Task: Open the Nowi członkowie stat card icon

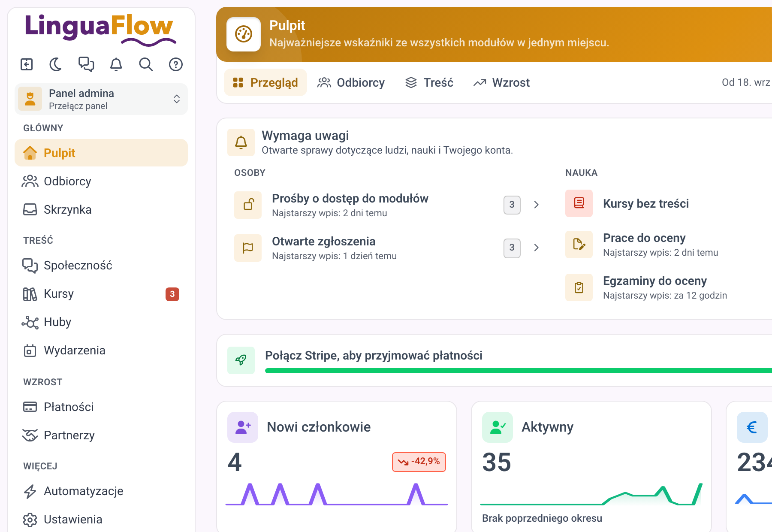Action: click(243, 427)
